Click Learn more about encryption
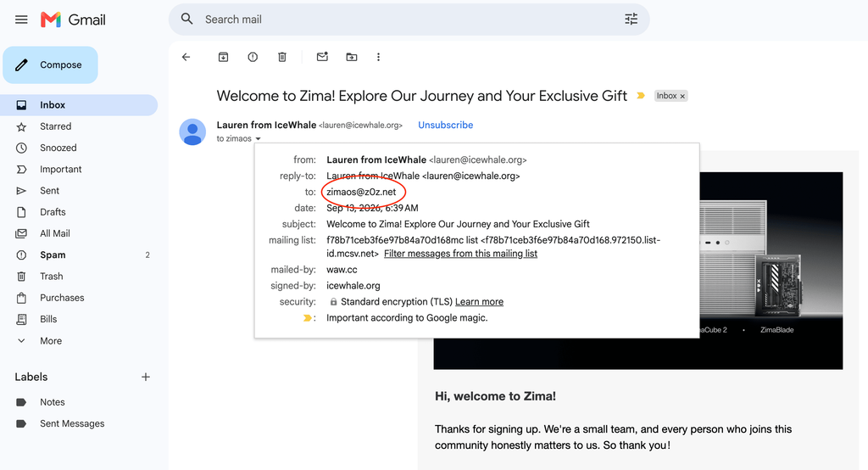This screenshot has height=470, width=868. point(480,302)
